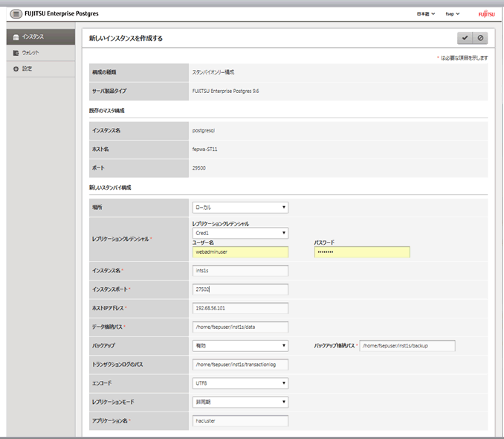Open the Cred1 replication credential dropdown
The width and height of the screenshot is (504, 439).
pos(240,233)
